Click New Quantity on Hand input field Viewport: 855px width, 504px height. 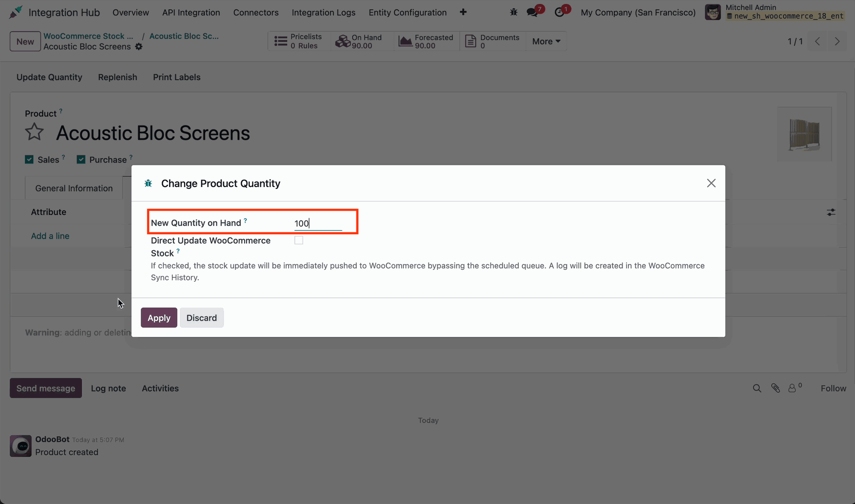318,223
